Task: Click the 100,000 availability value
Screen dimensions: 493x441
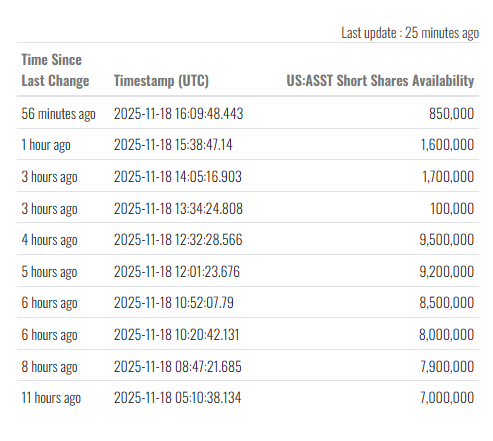Action: [452, 209]
